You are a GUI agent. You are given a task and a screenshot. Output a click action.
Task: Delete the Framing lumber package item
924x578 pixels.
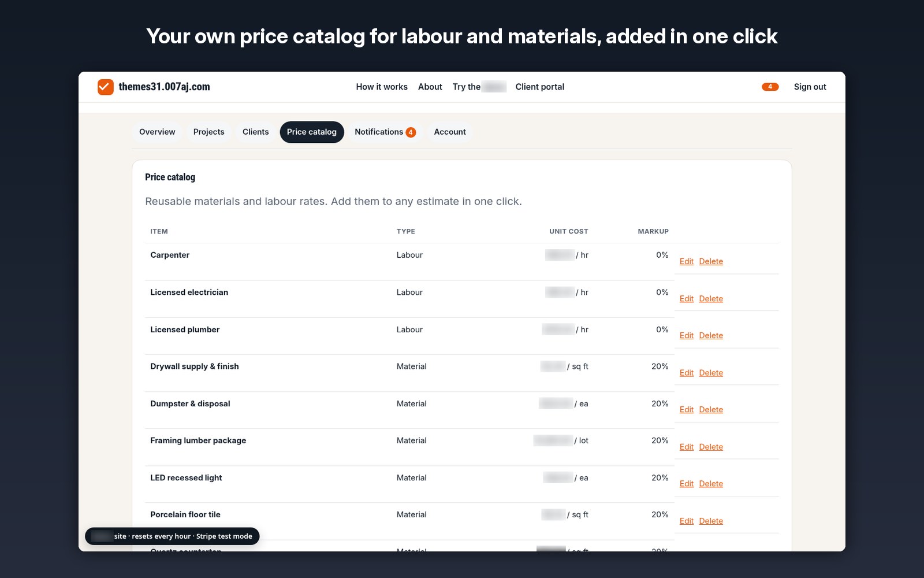pos(711,447)
